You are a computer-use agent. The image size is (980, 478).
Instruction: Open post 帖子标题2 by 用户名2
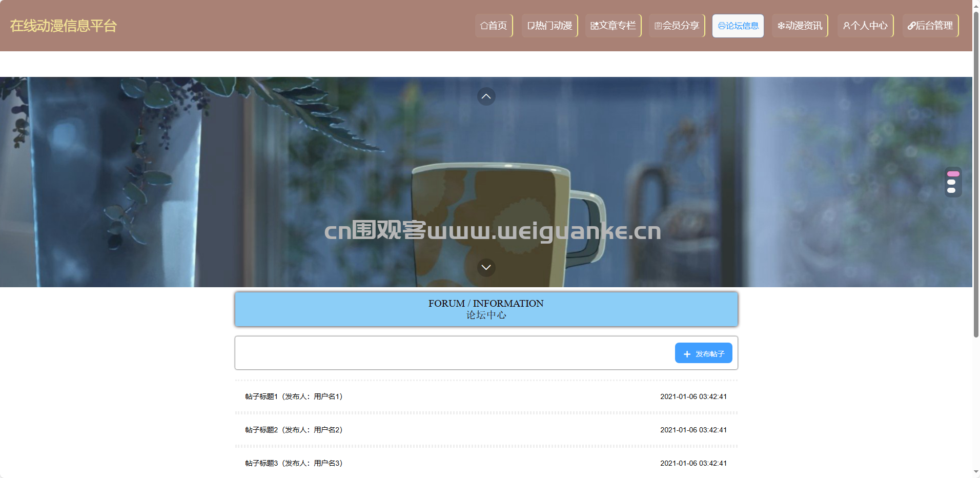point(486,430)
